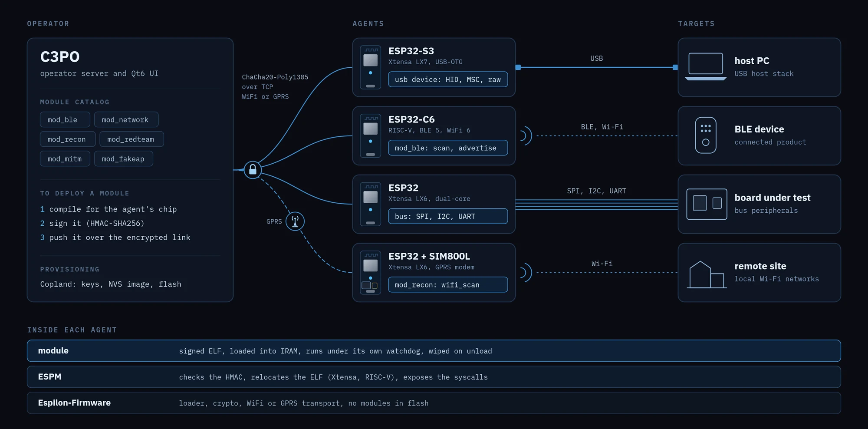Click the 'usb device: HID, MSC, raw' box
This screenshot has height=429, width=868.
tap(448, 79)
